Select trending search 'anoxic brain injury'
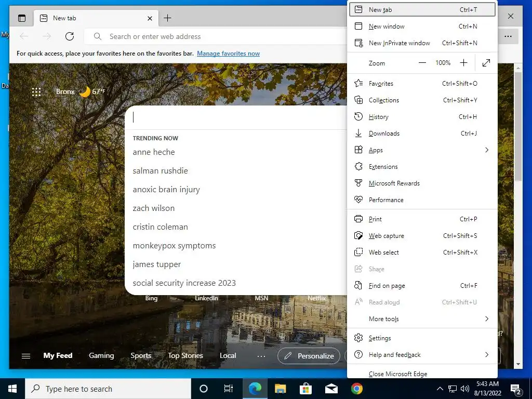 coord(166,189)
